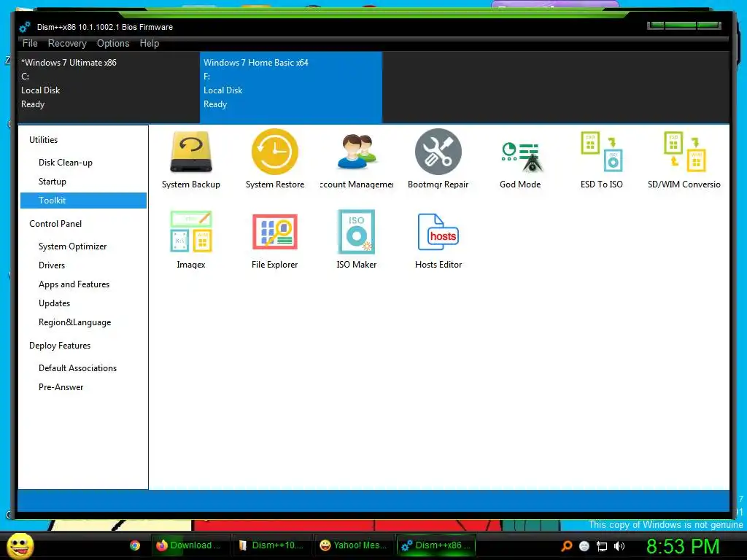Viewport: 747px width, 560px height.
Task: Click the Start button smiley
Action: (20, 545)
